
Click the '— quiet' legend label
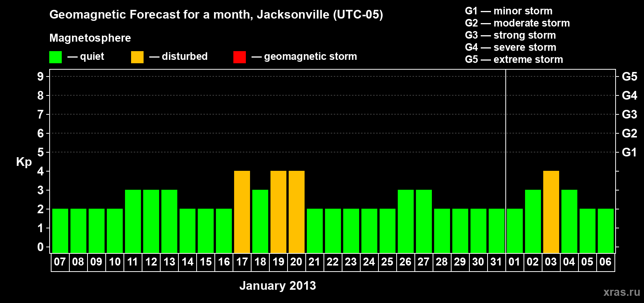pos(86,56)
